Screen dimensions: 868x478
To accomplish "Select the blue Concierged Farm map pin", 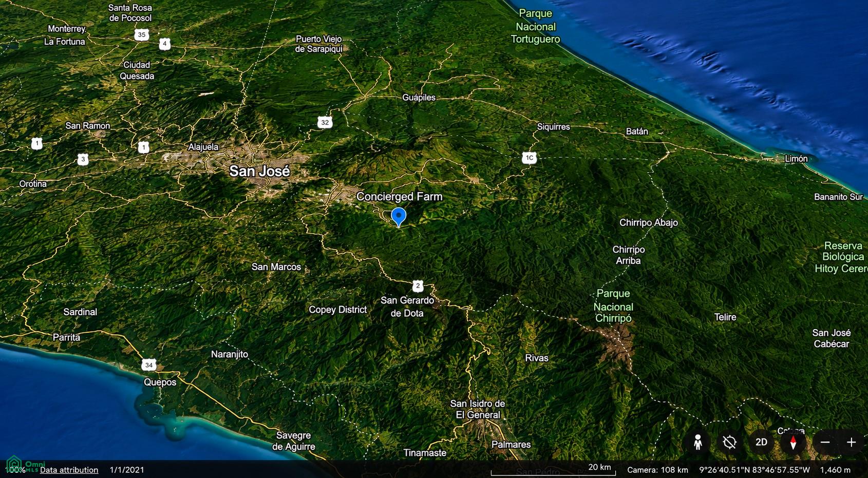I will click(399, 217).
